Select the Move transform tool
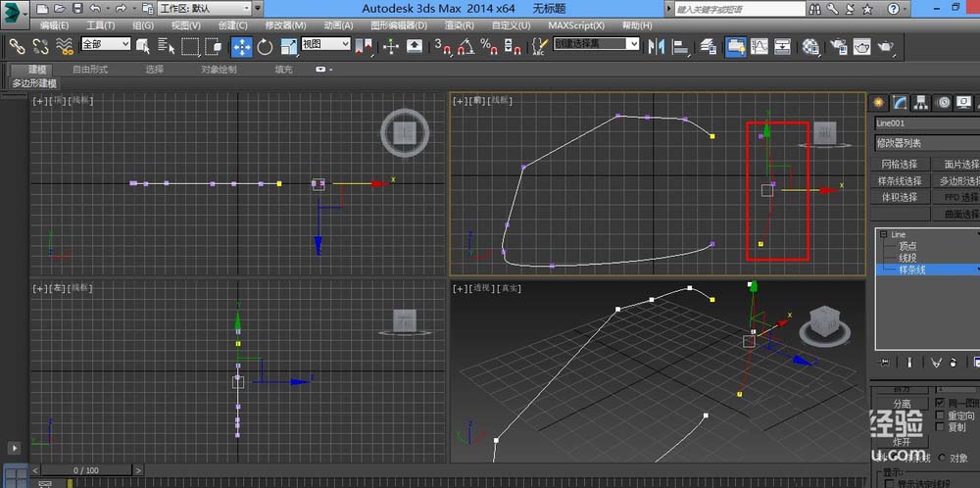 [241, 46]
